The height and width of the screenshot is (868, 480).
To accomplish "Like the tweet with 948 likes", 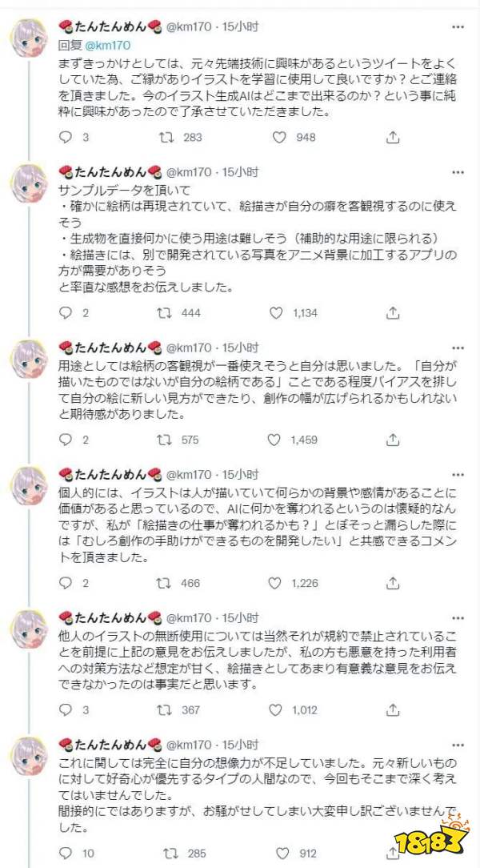I will pos(278,138).
